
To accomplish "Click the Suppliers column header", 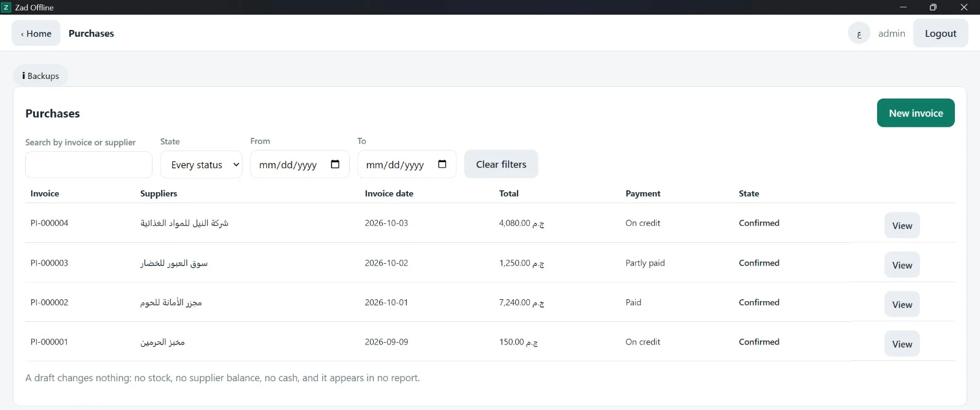I will coord(159,193).
